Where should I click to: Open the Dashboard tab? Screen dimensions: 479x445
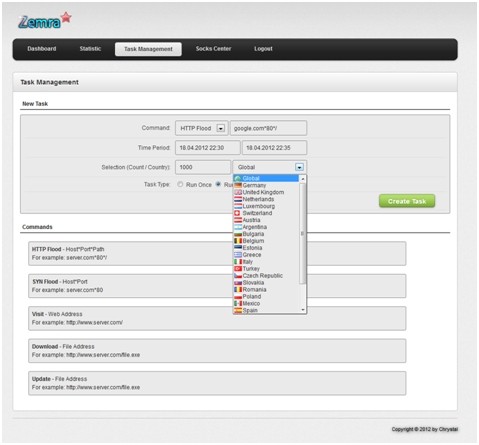point(42,49)
